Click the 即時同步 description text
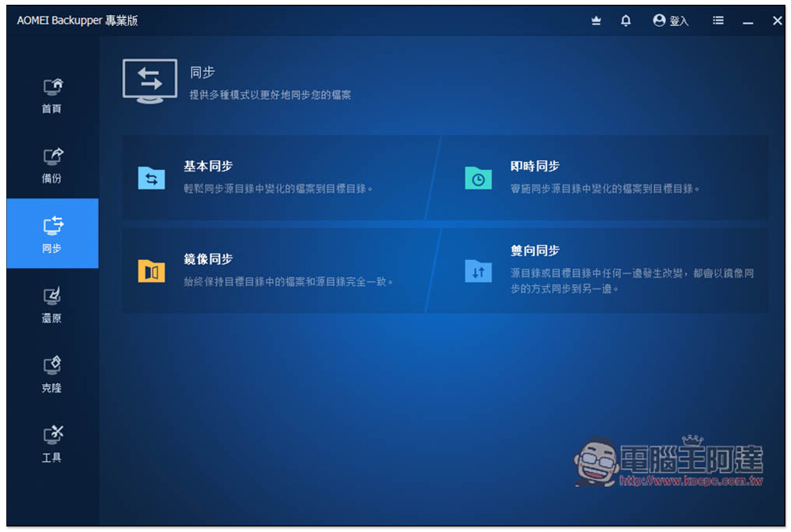 click(605, 189)
